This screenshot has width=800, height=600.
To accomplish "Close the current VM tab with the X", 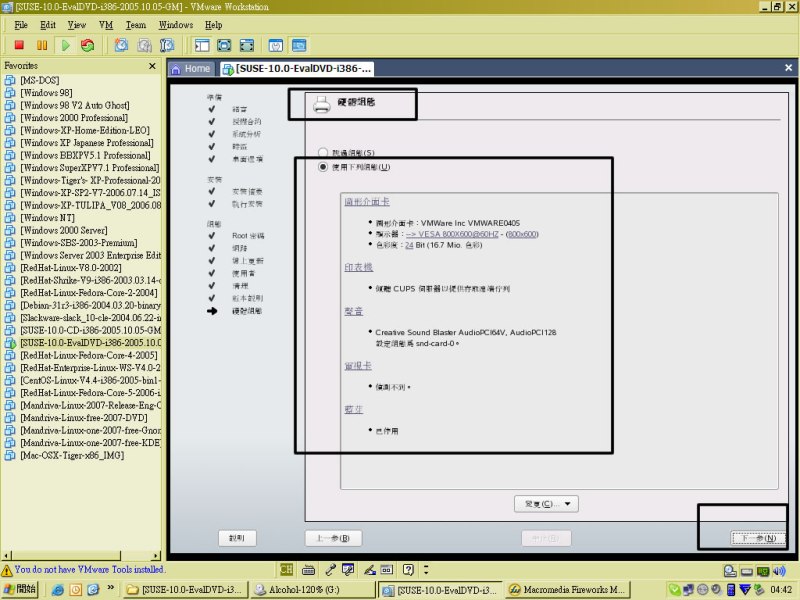I will pyautogui.click(x=788, y=67).
